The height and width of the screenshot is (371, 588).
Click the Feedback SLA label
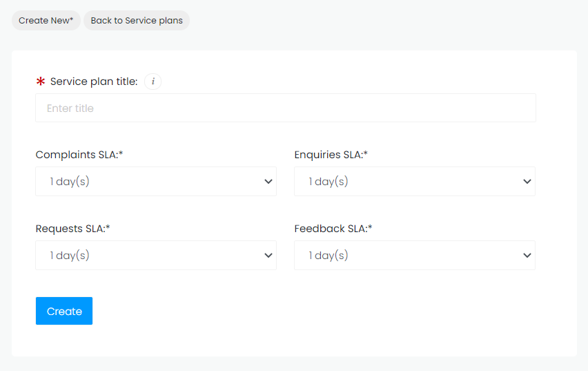[x=333, y=229]
